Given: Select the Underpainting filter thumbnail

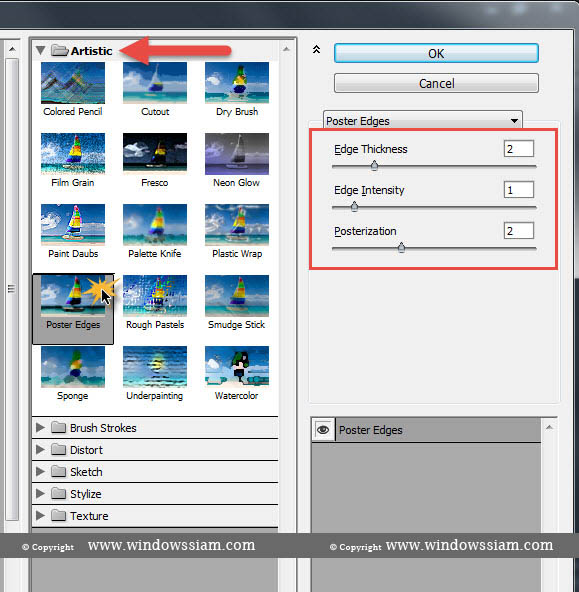Looking at the screenshot, I should [x=155, y=367].
